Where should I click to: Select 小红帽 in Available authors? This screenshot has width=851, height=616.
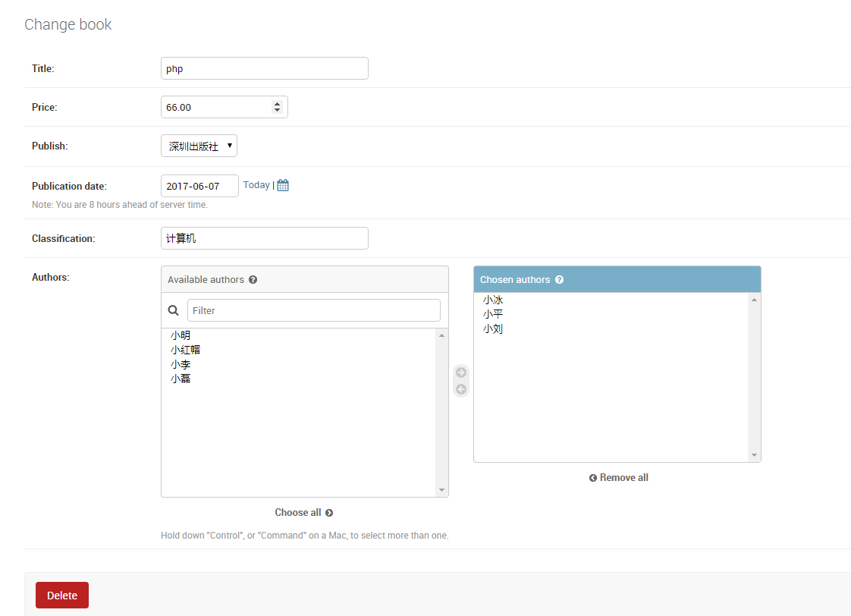coord(185,350)
